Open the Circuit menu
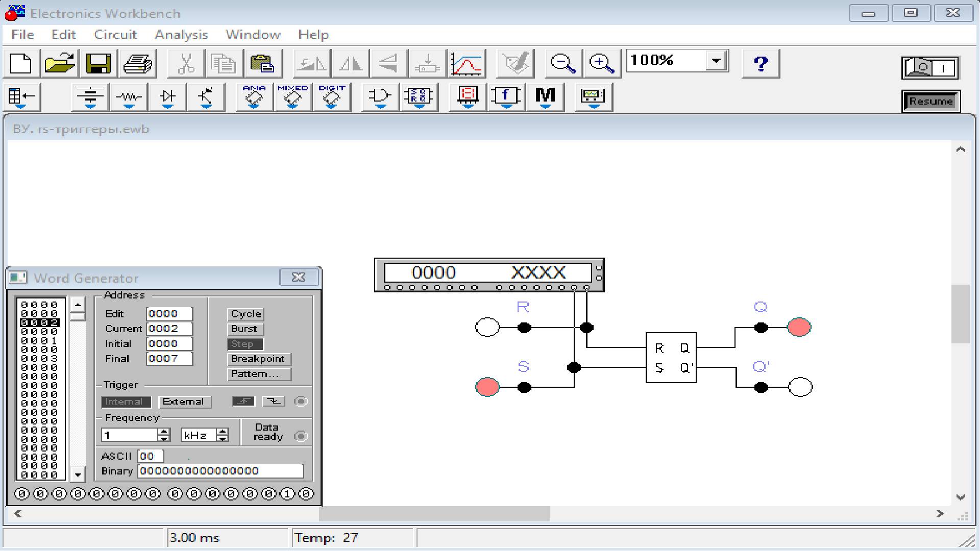 point(115,35)
